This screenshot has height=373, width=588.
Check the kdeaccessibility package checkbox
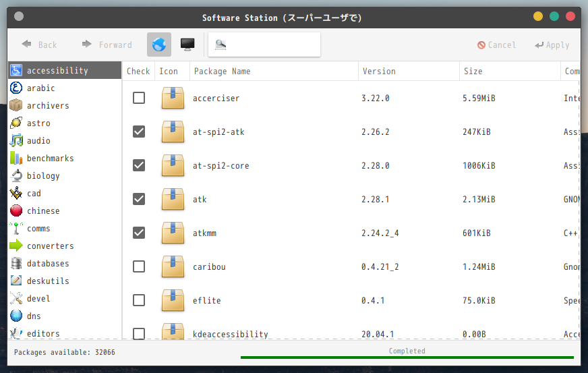(139, 334)
